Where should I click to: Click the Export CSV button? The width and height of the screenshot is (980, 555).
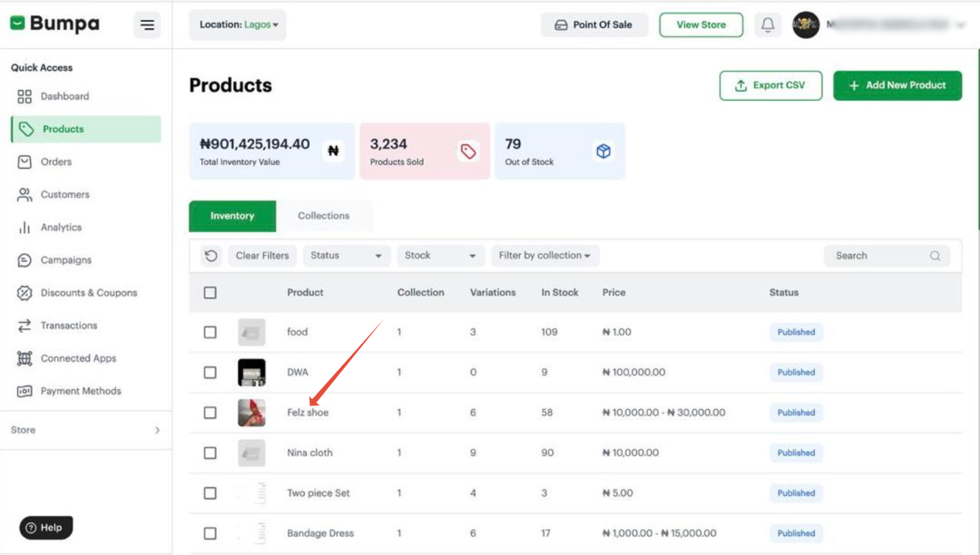point(770,86)
